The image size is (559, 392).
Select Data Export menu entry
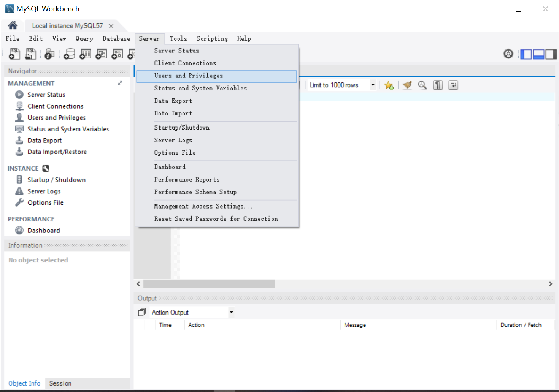point(216,101)
